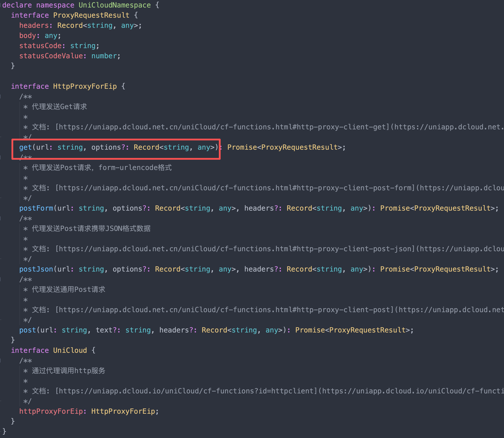This screenshot has height=438, width=504.
Task: Click the body property name
Action: (28, 36)
